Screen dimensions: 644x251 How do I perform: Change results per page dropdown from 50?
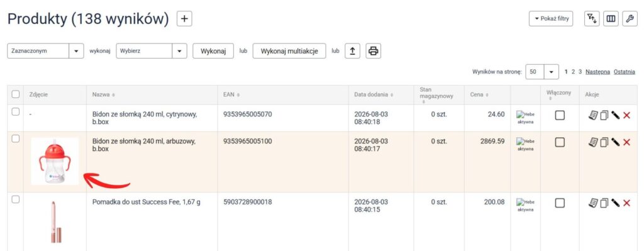541,72
